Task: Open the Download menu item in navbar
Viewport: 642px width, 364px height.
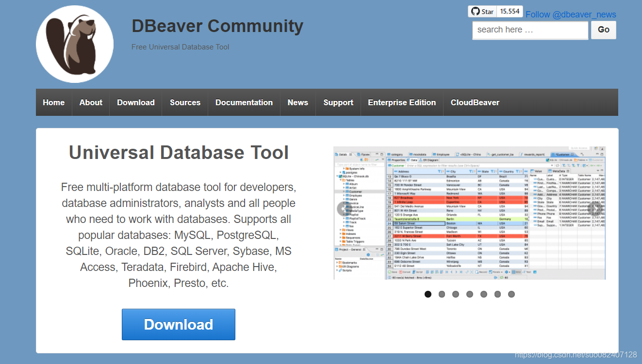Action: [136, 102]
